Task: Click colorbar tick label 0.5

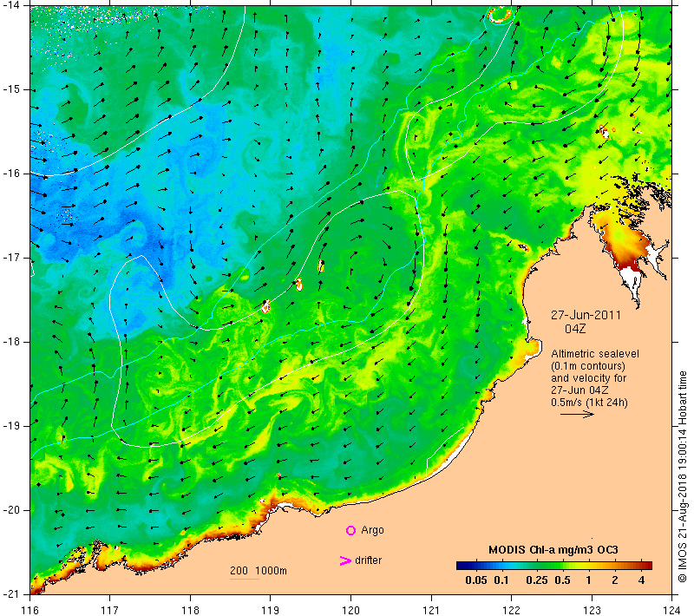Action: pos(562,580)
